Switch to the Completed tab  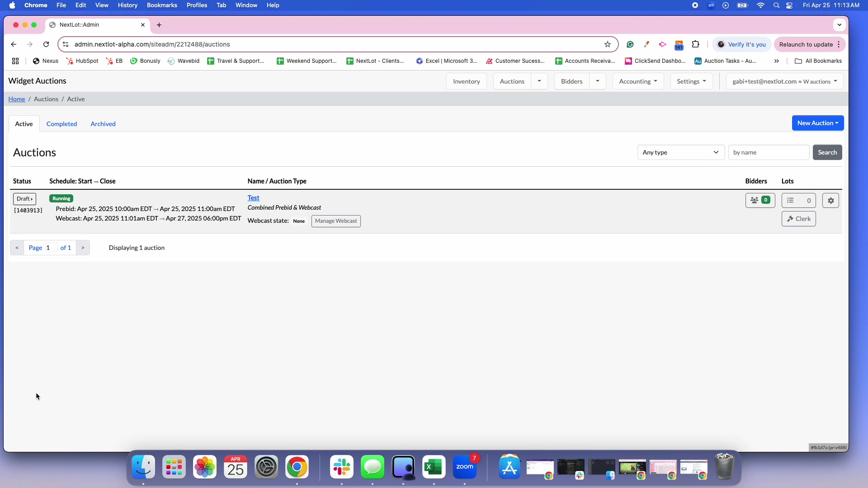[61, 124]
